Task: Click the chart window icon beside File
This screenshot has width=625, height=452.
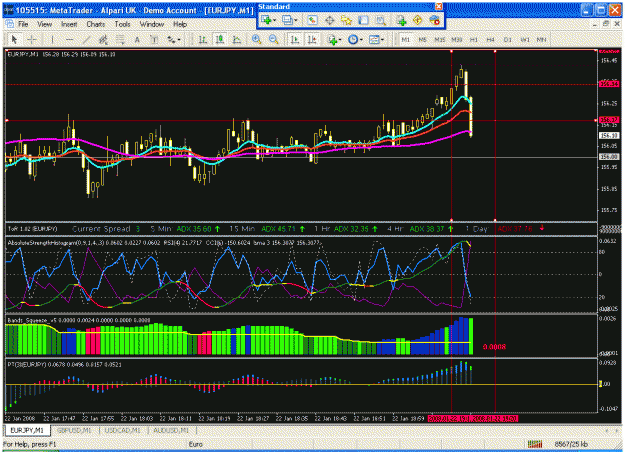Action: pos(10,24)
